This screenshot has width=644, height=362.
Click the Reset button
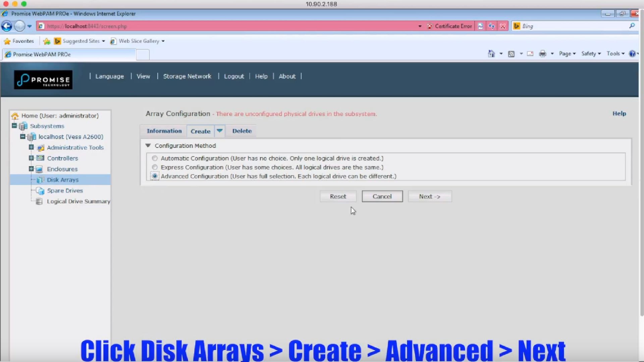(x=338, y=196)
